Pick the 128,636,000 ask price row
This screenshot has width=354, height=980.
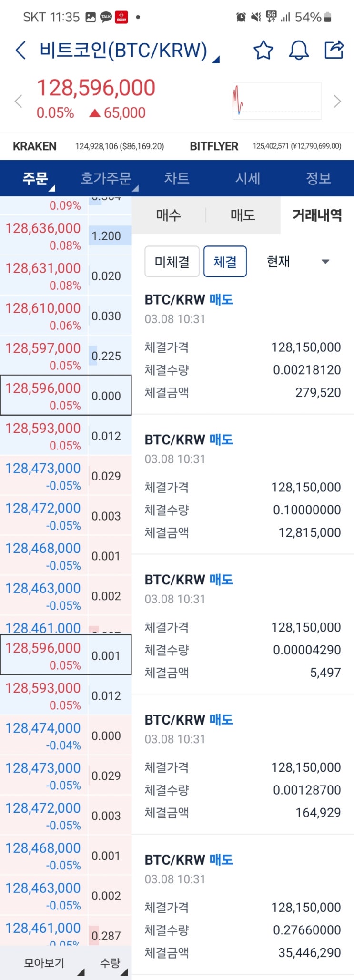coord(43,235)
